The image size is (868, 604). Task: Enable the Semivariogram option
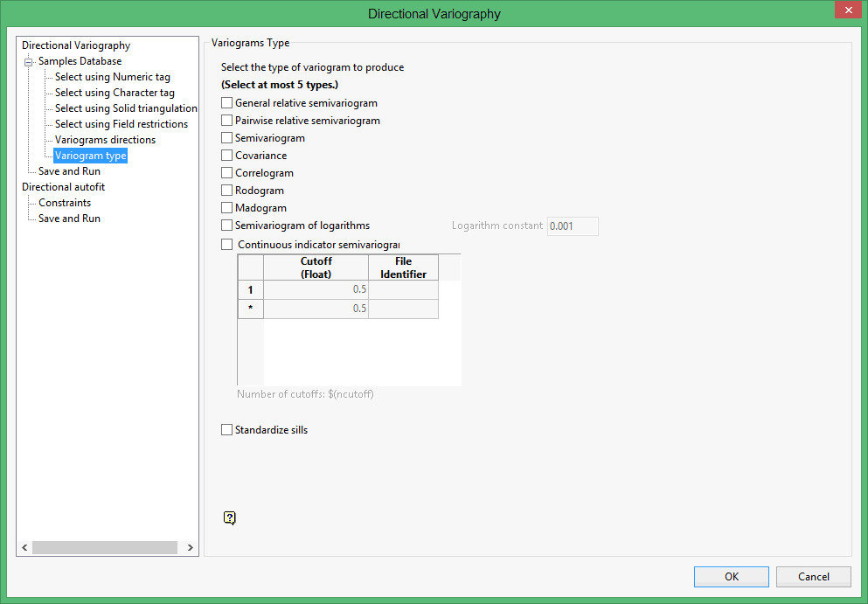226,137
